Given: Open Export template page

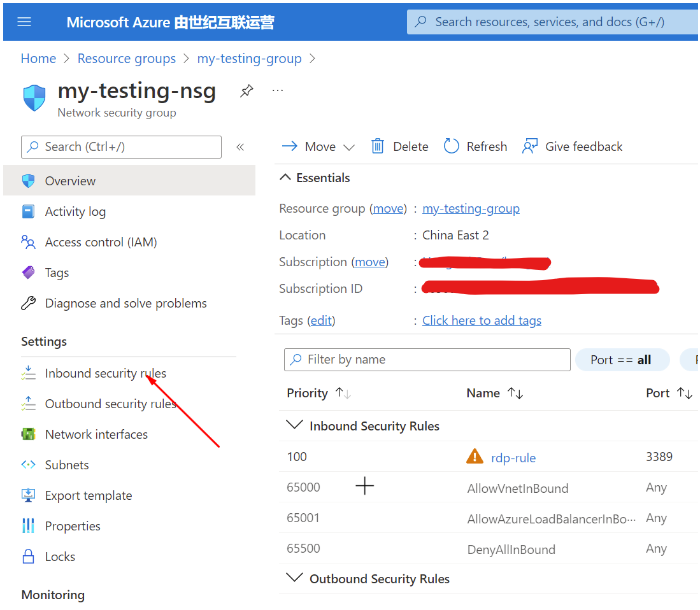Looking at the screenshot, I should pos(89,495).
